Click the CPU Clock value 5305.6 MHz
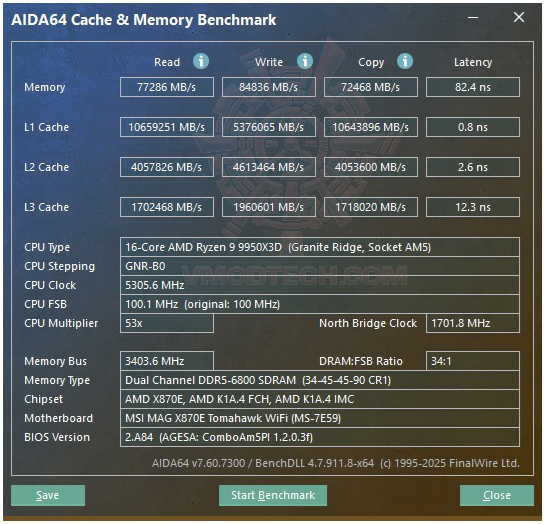Image resolution: width=544 pixels, height=524 pixels. pyautogui.click(x=320, y=285)
